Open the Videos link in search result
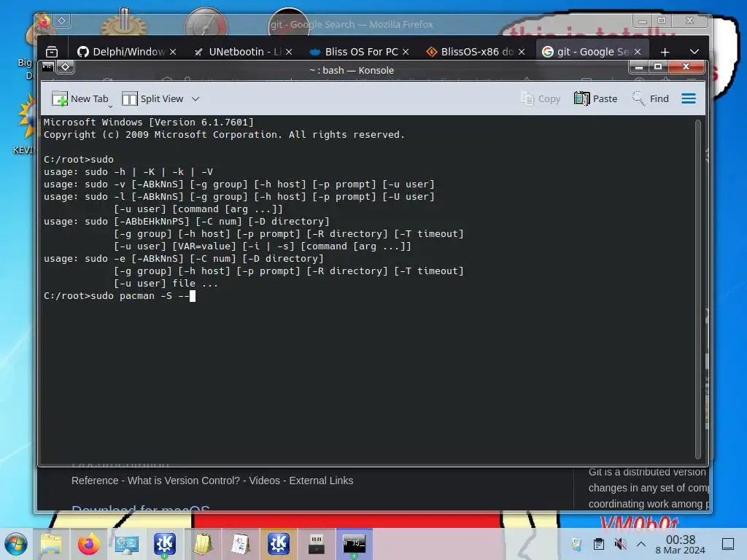This screenshot has width=747, height=560. tap(264, 481)
